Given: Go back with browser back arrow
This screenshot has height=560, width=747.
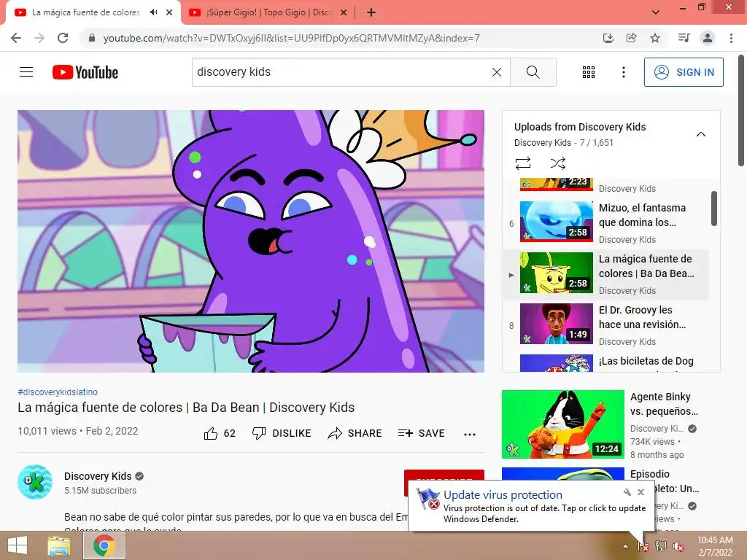Looking at the screenshot, I should 16,38.
